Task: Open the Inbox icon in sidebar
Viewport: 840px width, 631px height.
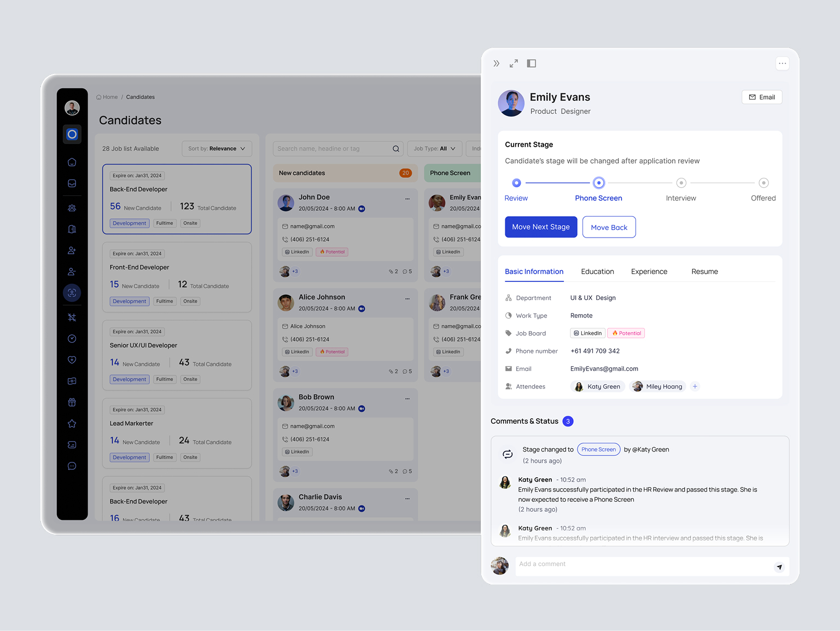Action: (72, 183)
